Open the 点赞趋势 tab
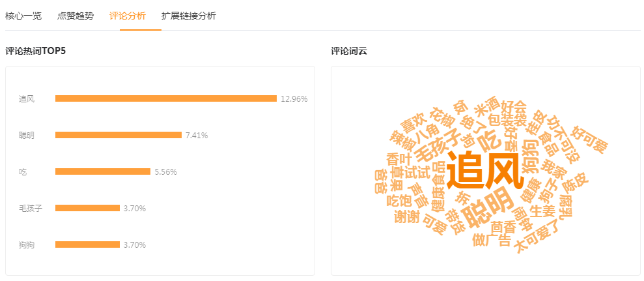Image resolution: width=644 pixels, height=281 pixels. tap(76, 16)
